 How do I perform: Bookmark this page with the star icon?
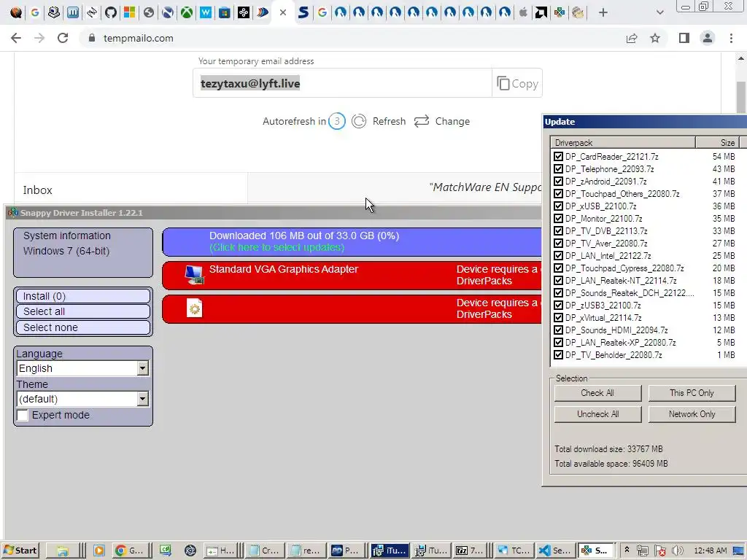[655, 38]
